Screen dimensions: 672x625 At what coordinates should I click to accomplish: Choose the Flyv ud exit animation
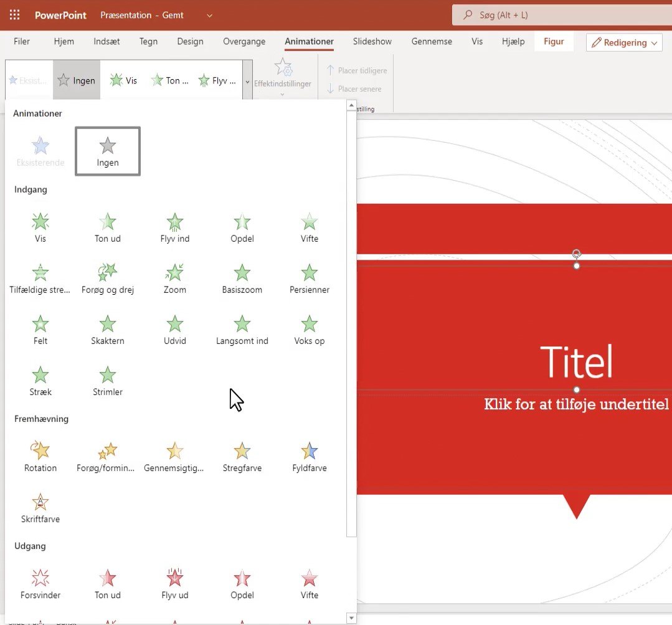[175, 584]
